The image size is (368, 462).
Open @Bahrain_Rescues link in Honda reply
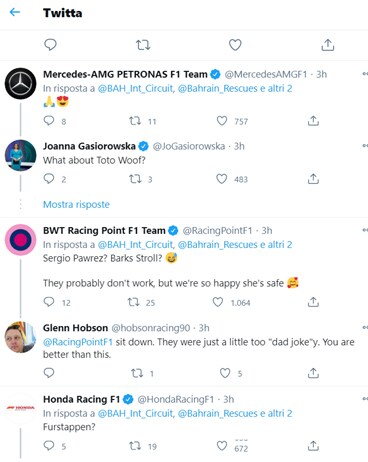[218, 413]
